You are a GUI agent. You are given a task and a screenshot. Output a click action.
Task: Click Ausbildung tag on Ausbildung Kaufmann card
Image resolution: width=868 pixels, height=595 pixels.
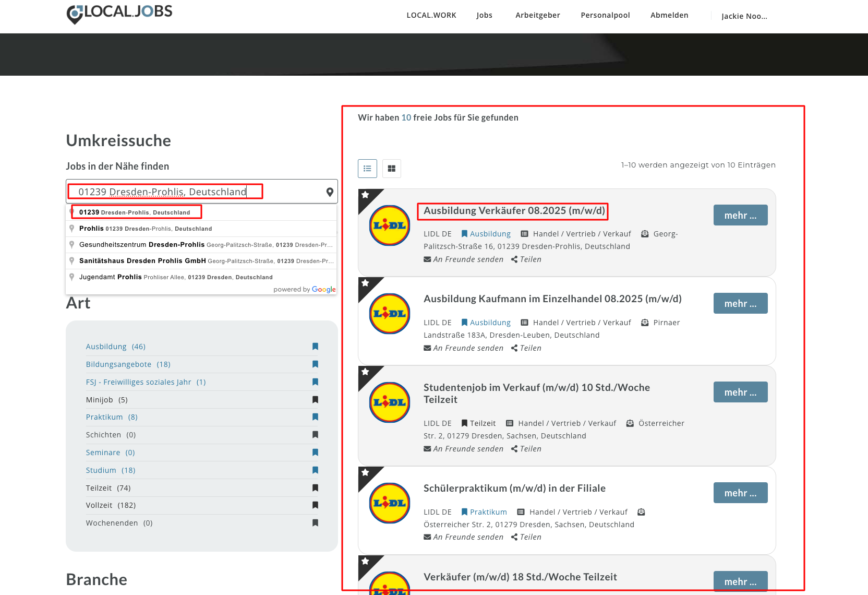pos(486,323)
